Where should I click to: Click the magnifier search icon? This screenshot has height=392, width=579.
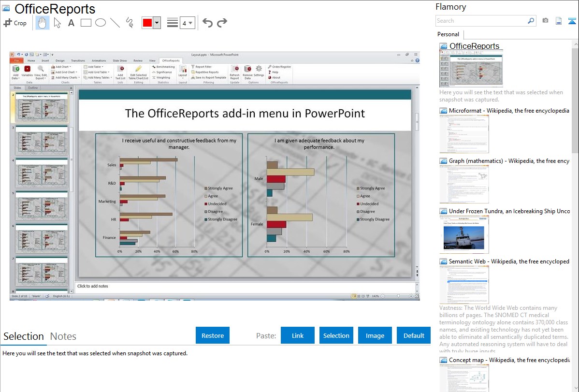point(531,21)
